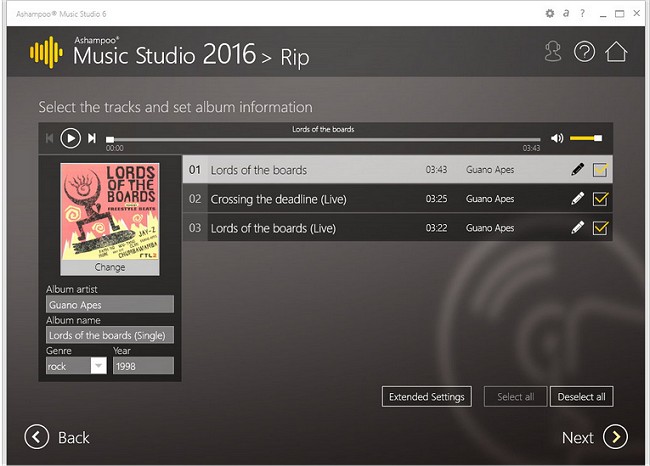
Task: Select 'Lords of the boards (Live)' track row
Action: (x=397, y=228)
